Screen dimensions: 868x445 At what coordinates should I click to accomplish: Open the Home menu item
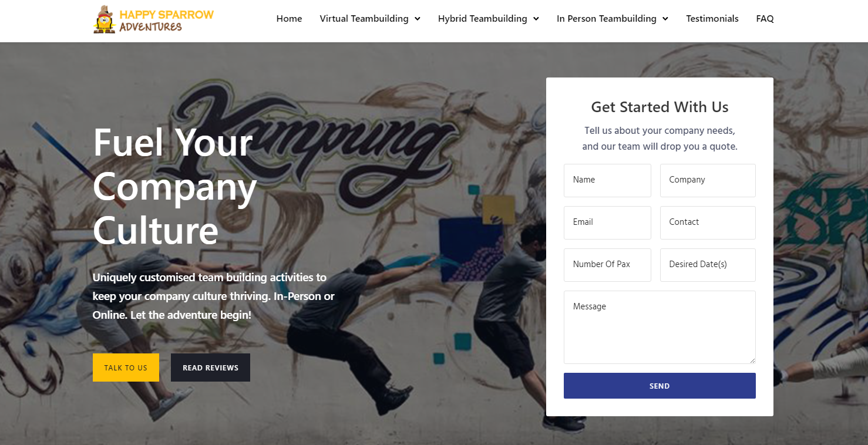[289, 19]
